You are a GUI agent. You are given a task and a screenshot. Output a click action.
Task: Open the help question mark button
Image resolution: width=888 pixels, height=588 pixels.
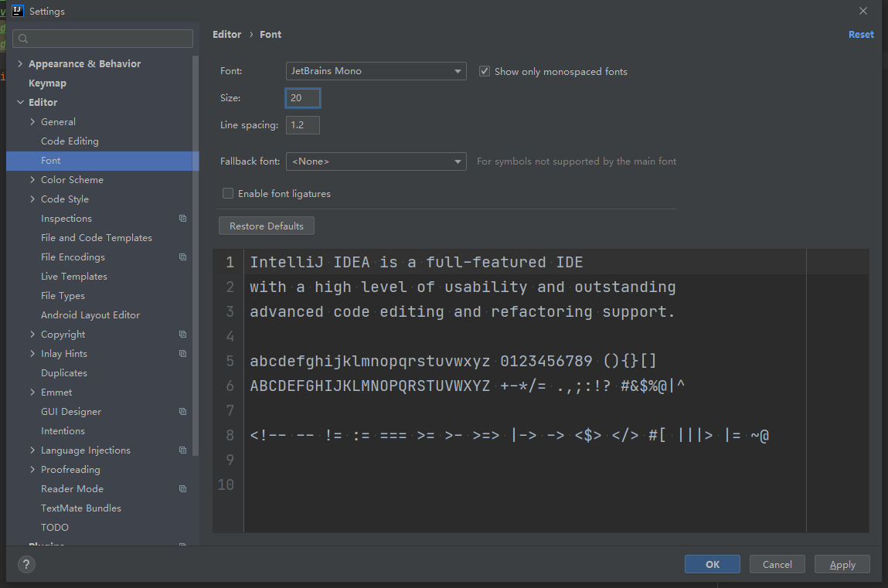(26, 564)
